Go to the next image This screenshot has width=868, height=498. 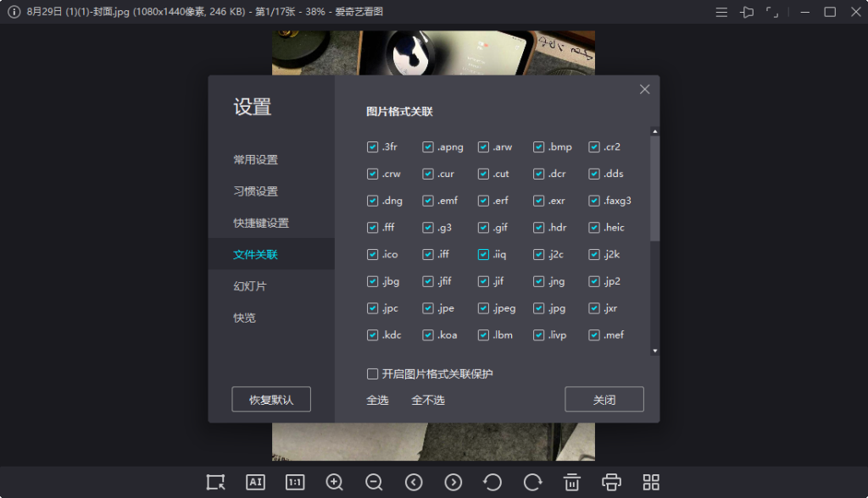[453, 481]
